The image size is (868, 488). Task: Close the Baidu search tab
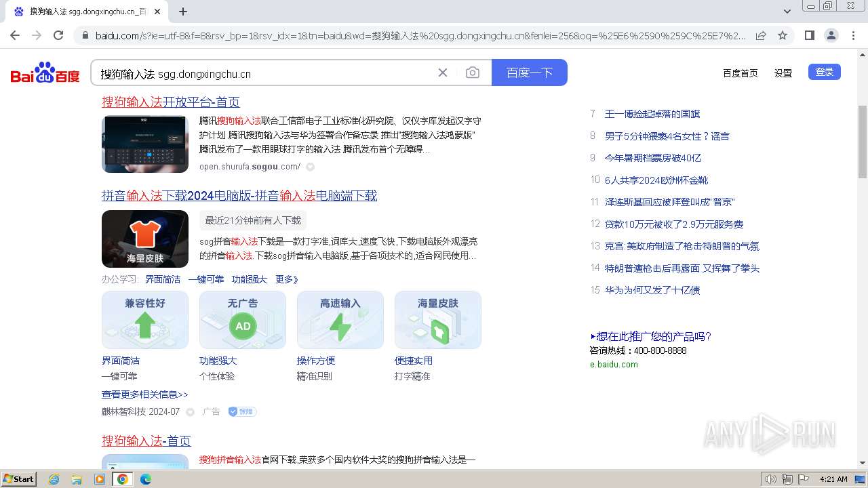click(x=157, y=12)
